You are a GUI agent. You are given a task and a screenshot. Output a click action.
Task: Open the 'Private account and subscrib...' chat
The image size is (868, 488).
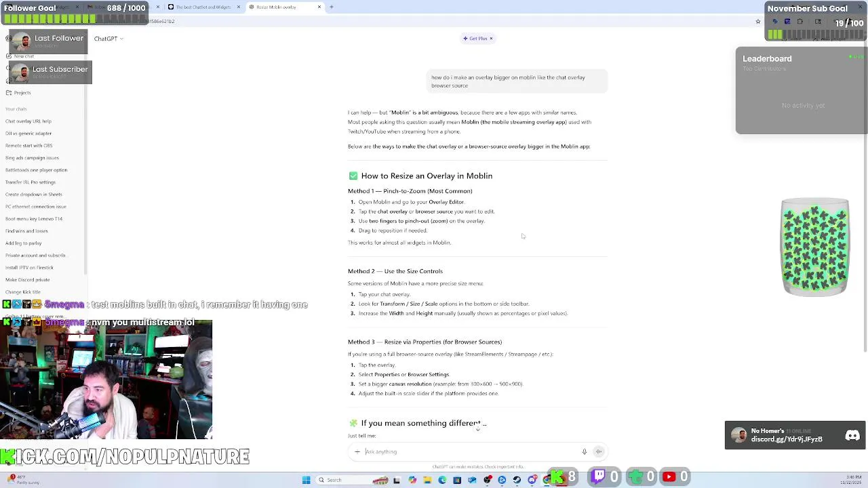(x=35, y=256)
